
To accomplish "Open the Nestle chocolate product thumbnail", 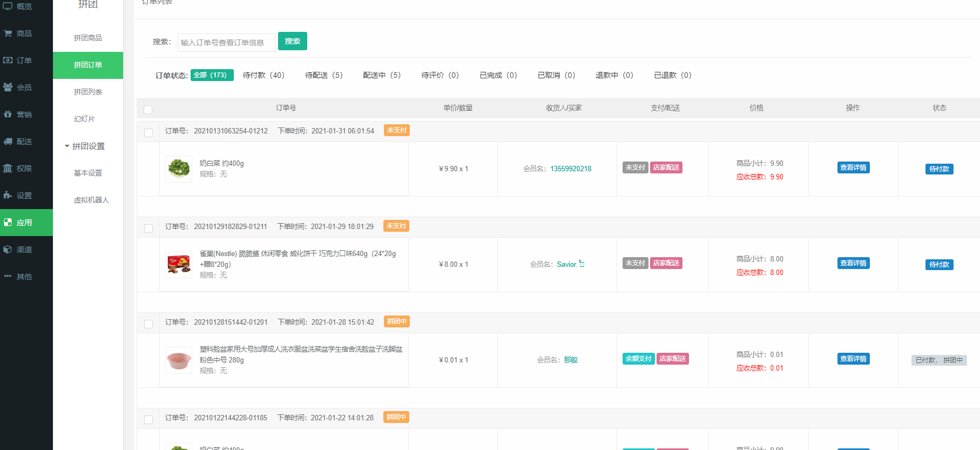I will click(179, 265).
